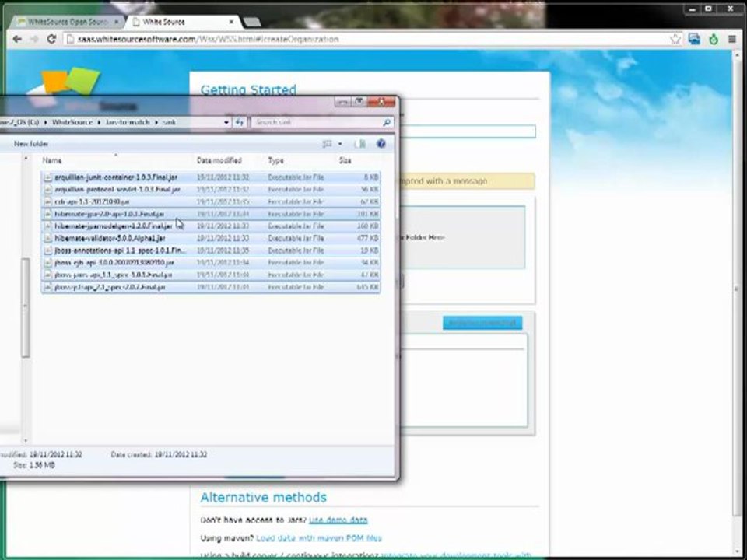Click the 477 KB size cell

coord(368,238)
